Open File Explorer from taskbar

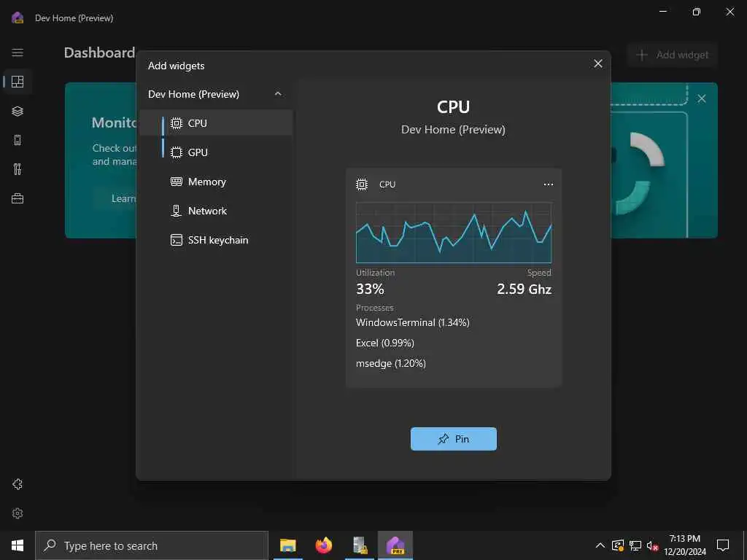(x=287, y=545)
